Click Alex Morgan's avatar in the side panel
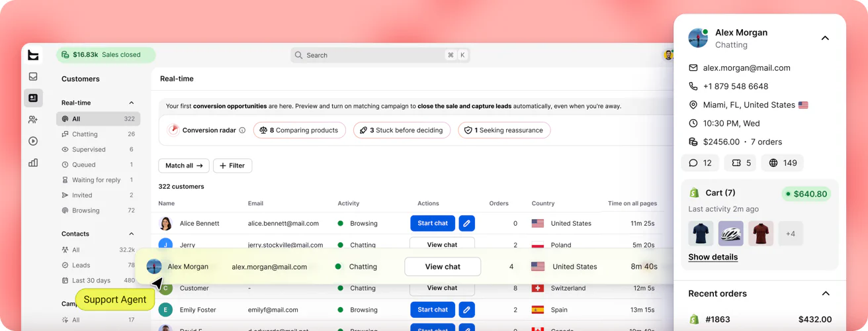 pyautogui.click(x=698, y=38)
